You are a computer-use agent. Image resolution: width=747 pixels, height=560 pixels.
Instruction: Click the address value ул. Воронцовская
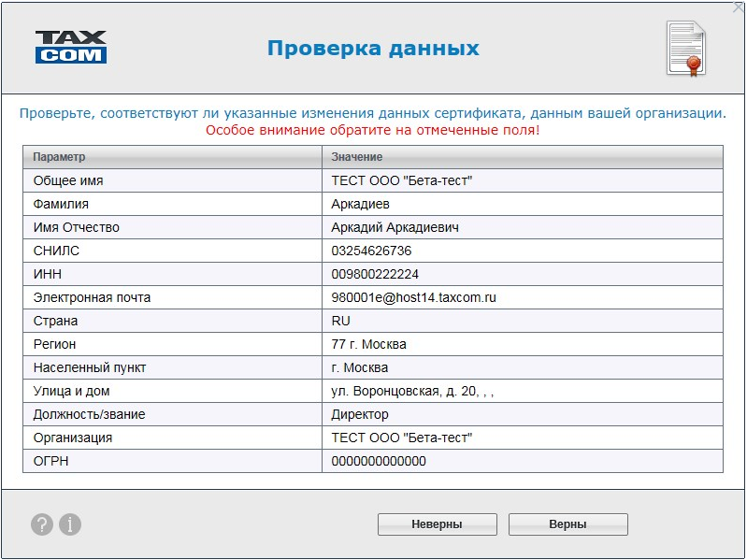(x=411, y=391)
